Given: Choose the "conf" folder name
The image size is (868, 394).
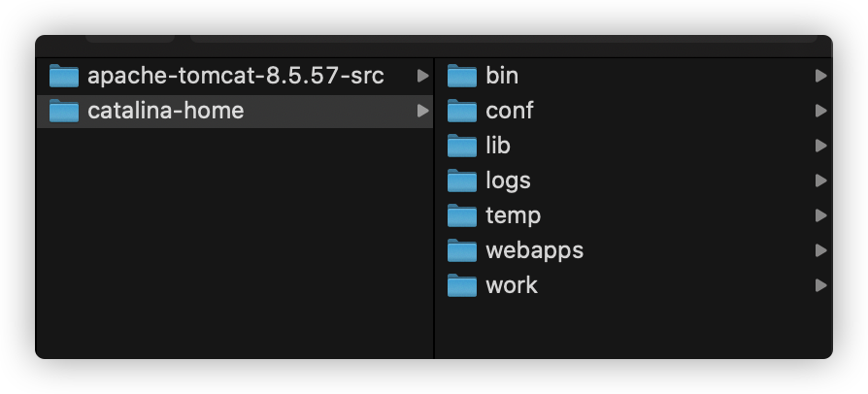Looking at the screenshot, I should click(510, 111).
